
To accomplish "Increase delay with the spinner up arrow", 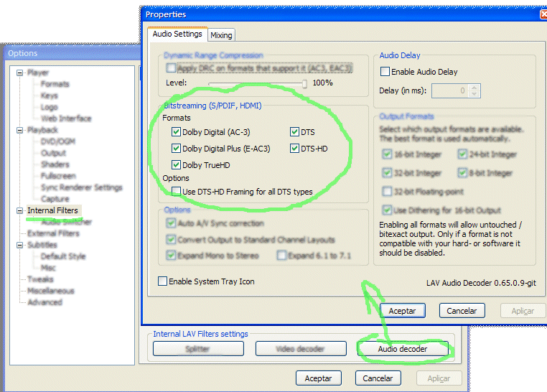I will (474, 88).
